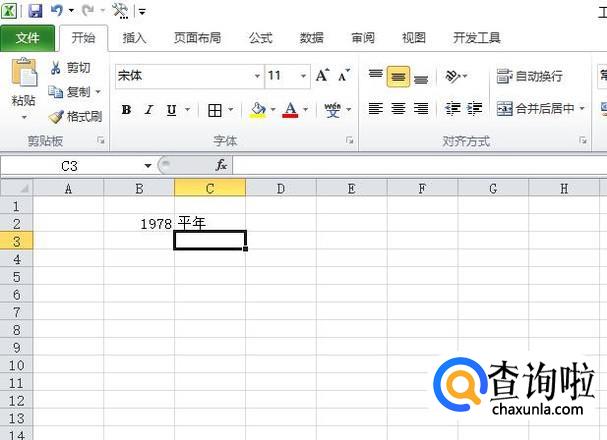607x440 pixels.
Task: Open the 对齐方式 dialog launcher
Action: (583, 140)
